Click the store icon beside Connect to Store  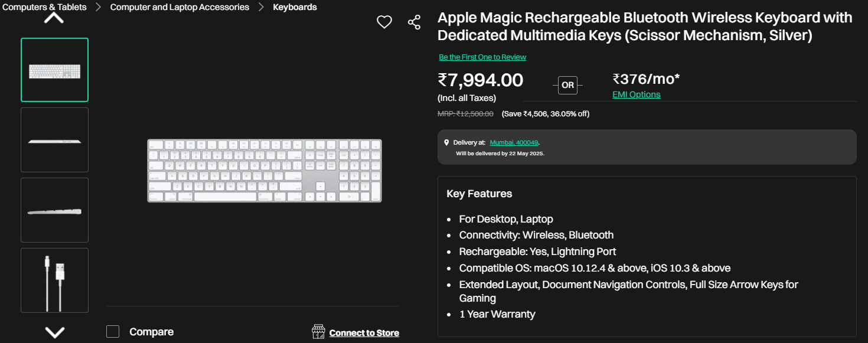tap(319, 332)
